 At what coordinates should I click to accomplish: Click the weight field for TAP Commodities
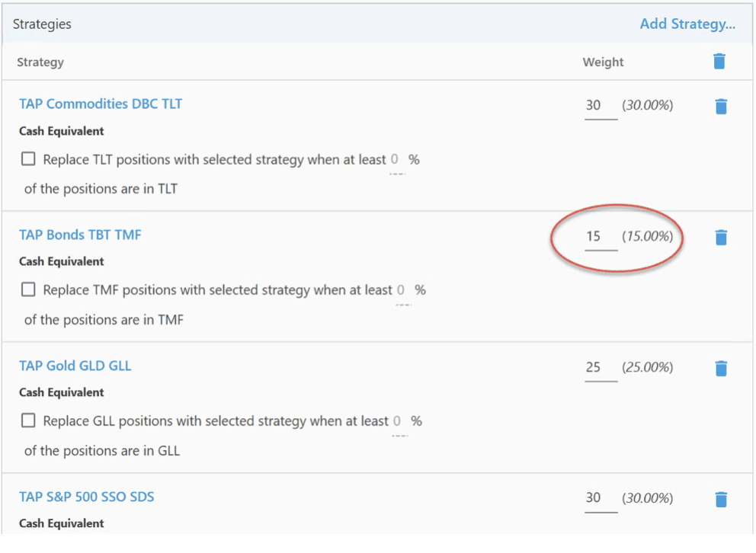(x=600, y=106)
